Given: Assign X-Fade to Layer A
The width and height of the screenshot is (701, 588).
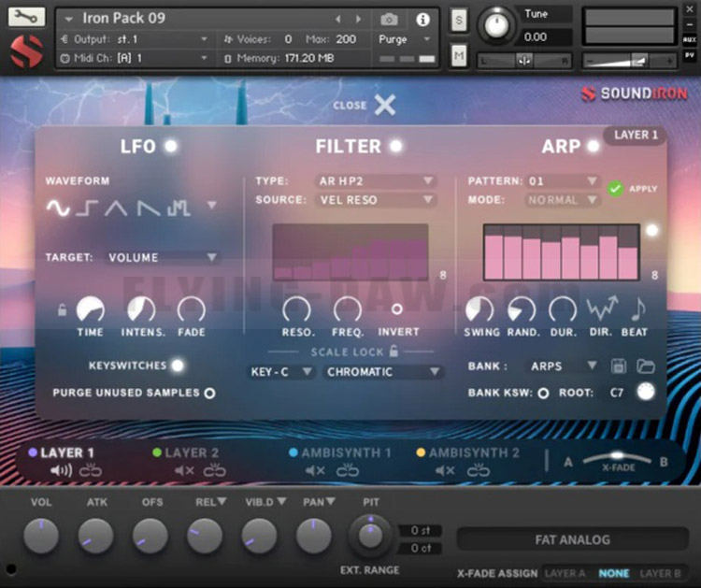Looking at the screenshot, I should [564, 574].
